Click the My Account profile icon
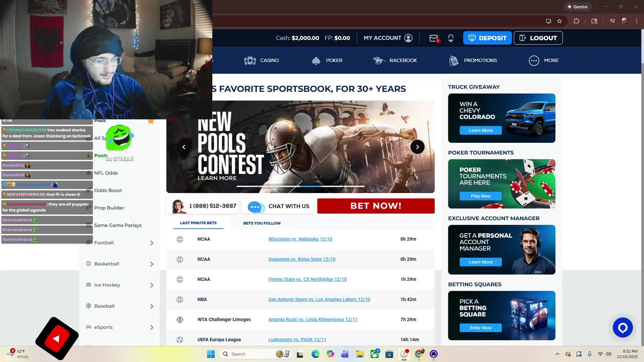644x362 pixels. pyautogui.click(x=408, y=38)
